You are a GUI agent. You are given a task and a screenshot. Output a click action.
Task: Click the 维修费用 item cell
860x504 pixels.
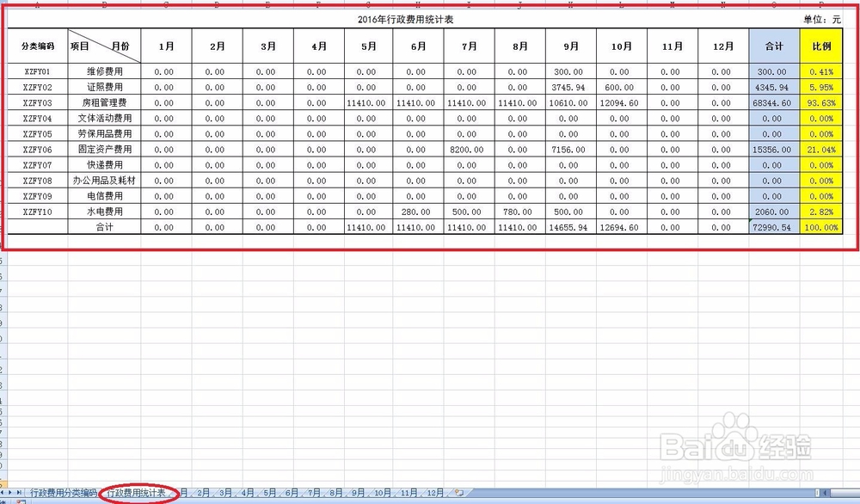(x=104, y=71)
